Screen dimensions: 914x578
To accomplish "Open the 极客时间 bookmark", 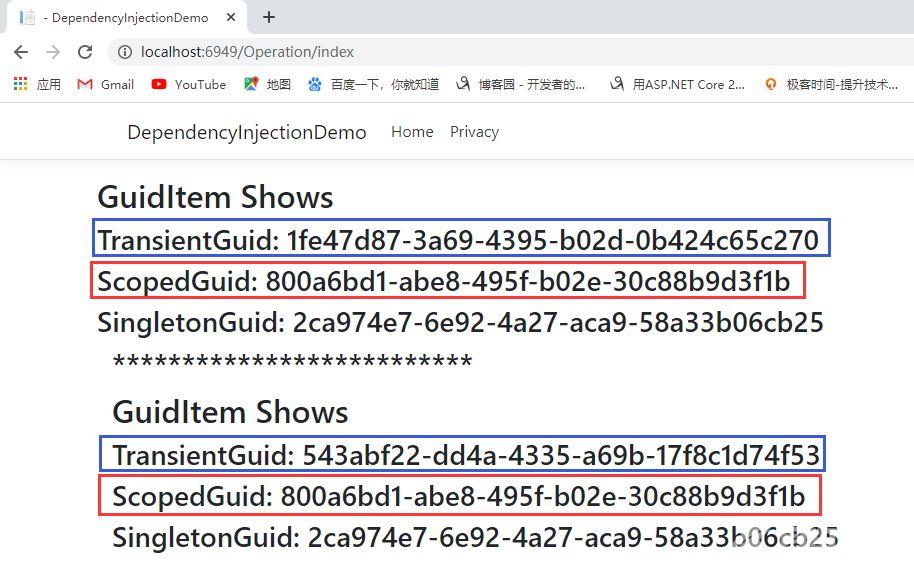I will click(831, 84).
